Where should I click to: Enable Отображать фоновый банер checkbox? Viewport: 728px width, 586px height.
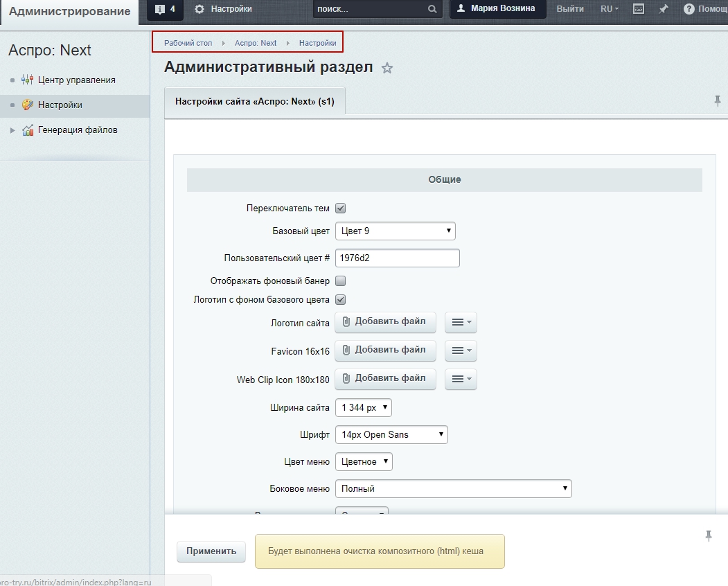coord(340,281)
